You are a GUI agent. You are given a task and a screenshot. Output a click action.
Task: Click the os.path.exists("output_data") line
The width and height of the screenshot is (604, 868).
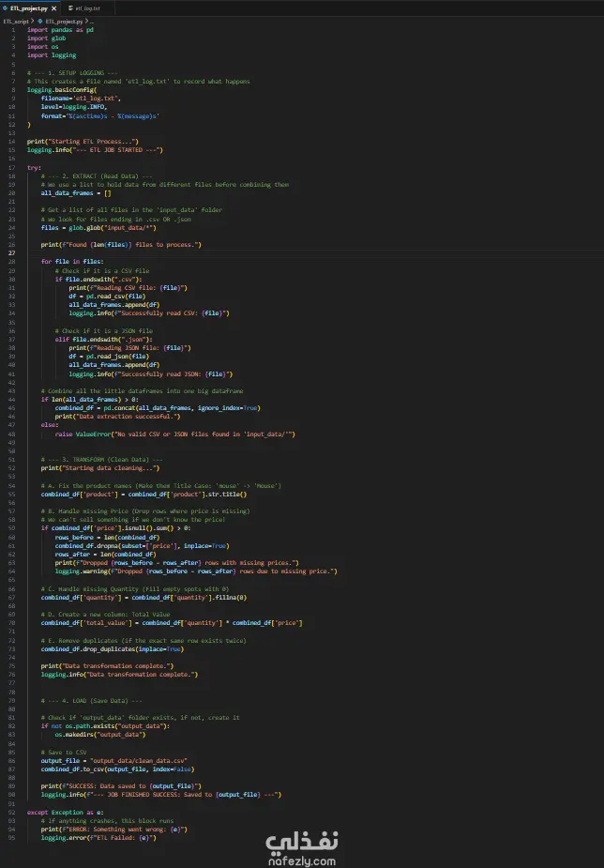105,726
